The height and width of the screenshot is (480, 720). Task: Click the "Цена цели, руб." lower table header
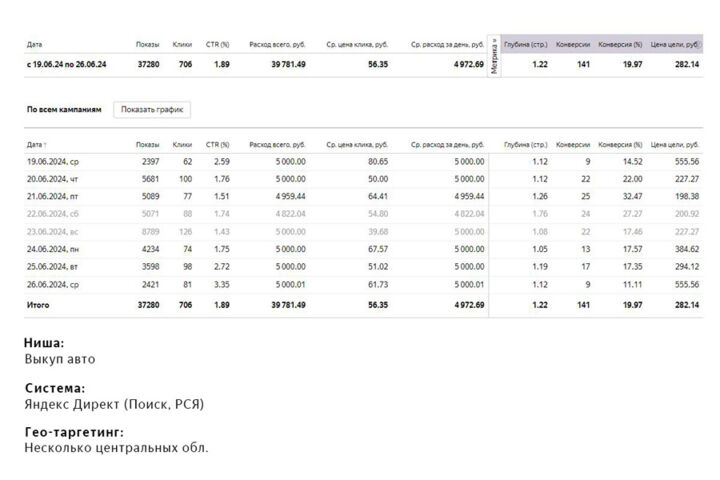pyautogui.click(x=675, y=145)
